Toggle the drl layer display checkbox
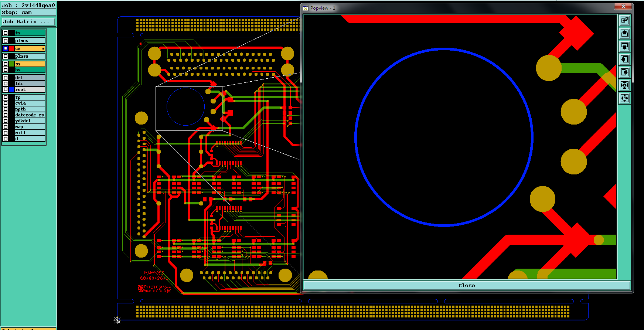This screenshot has width=644, height=330. click(6, 78)
